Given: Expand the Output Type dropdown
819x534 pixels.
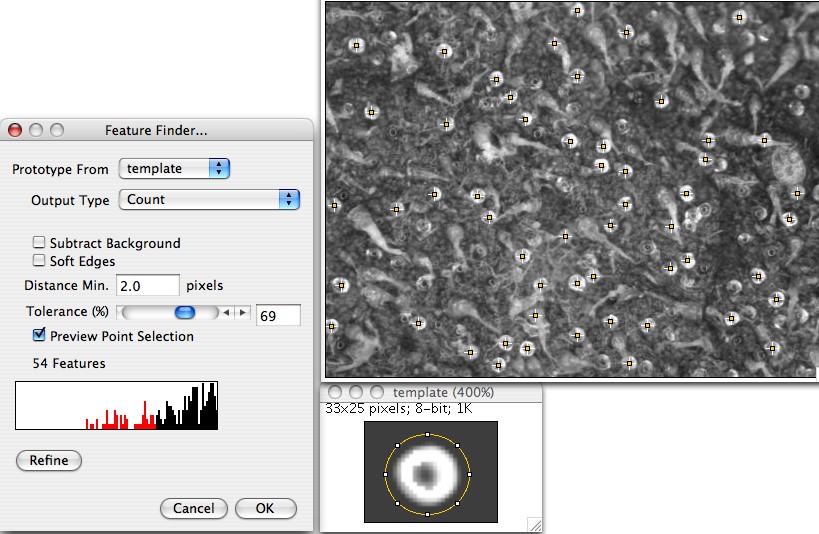Looking at the screenshot, I should (x=209, y=200).
